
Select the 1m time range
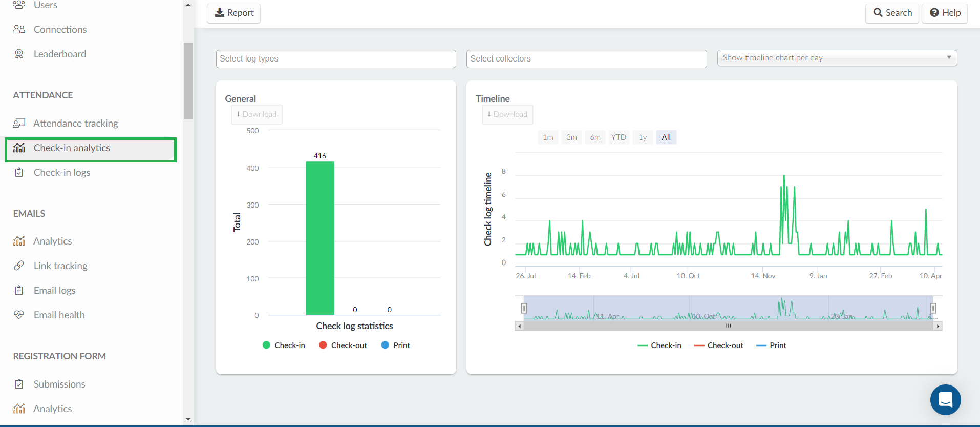coord(548,137)
